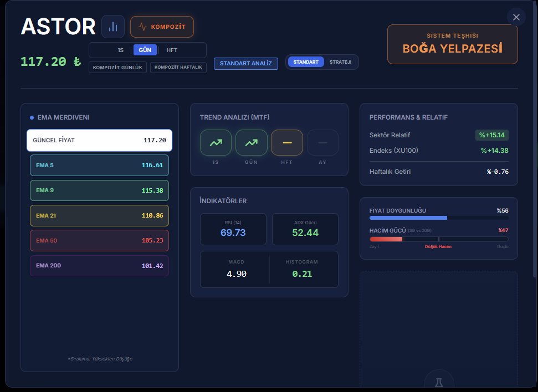Close the ASTOR analysis panel

516,17
